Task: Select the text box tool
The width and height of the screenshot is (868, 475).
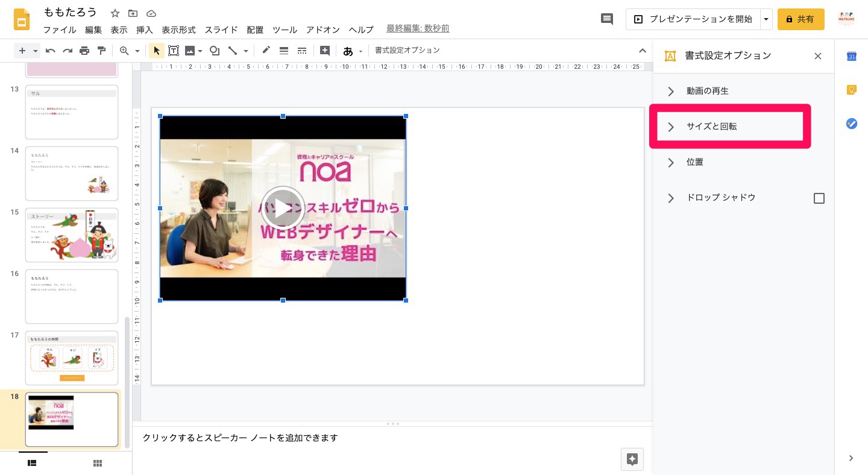Action: pos(174,51)
